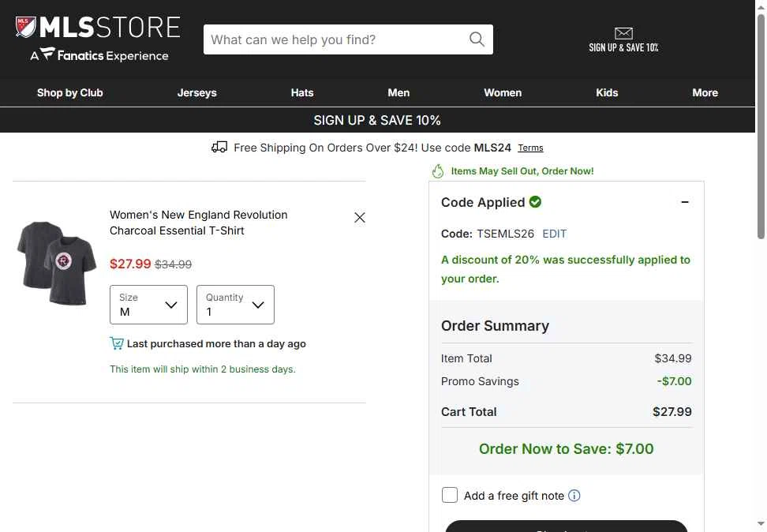The image size is (767, 532).
Task: Click the MLS Store logo
Action: coord(98,27)
